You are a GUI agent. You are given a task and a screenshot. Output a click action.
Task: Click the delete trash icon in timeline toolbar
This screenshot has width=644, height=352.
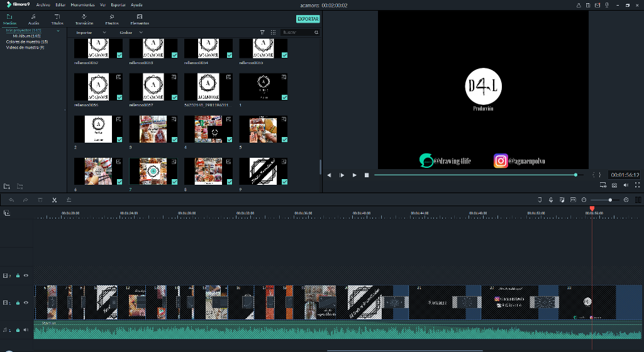coord(40,200)
